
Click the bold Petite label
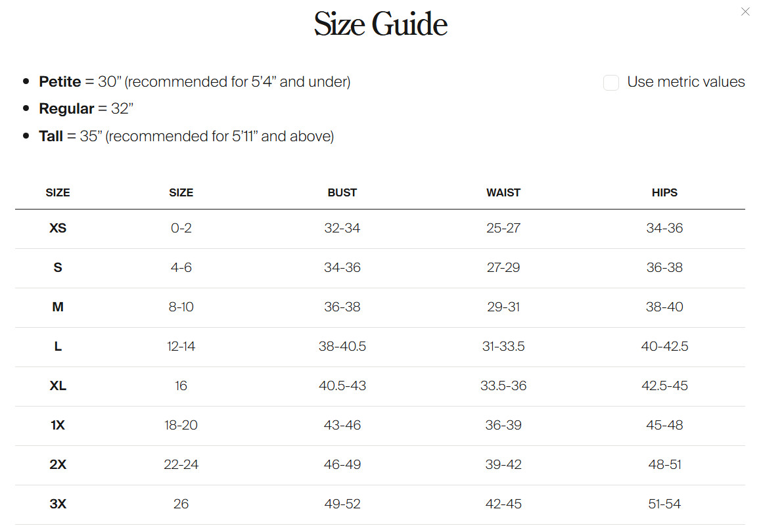coord(60,82)
